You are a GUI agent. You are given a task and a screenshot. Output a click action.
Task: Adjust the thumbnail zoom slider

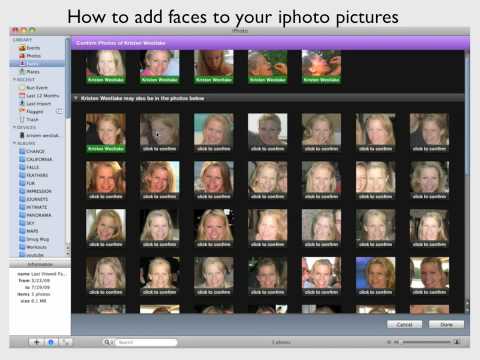[426, 342]
